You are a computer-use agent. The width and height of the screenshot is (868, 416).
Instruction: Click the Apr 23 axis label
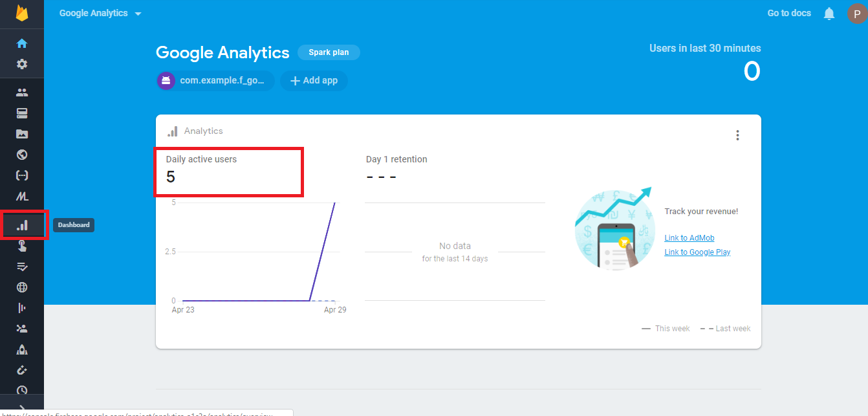pos(183,310)
